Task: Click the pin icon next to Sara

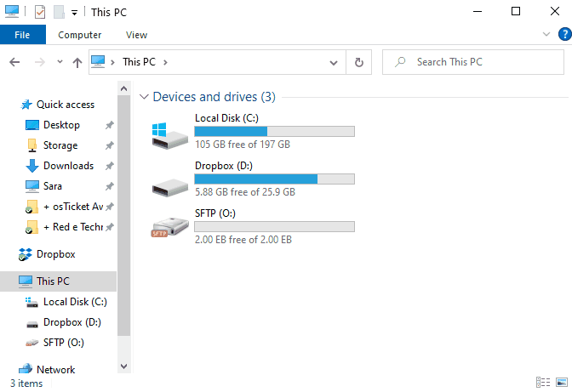Action: pos(110,186)
